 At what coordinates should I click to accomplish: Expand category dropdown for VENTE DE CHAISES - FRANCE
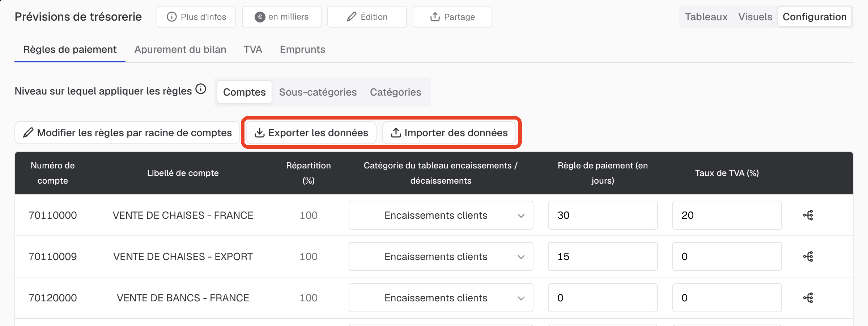tap(441, 215)
